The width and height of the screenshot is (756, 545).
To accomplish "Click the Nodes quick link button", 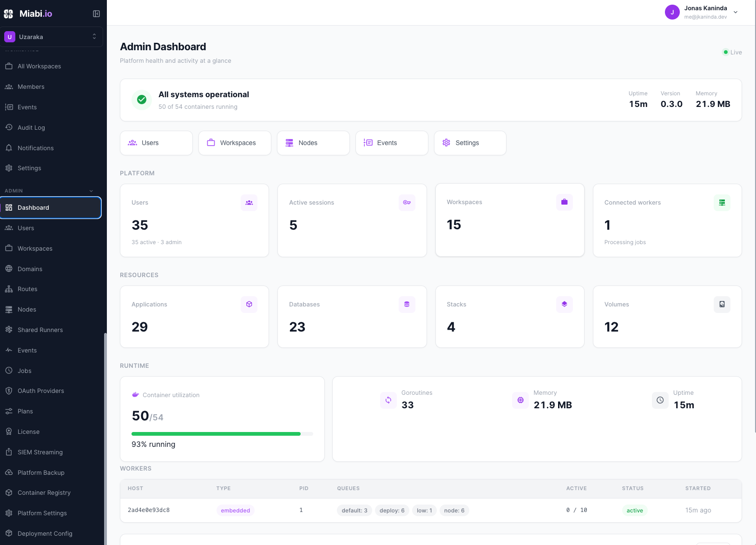I will click(x=313, y=143).
